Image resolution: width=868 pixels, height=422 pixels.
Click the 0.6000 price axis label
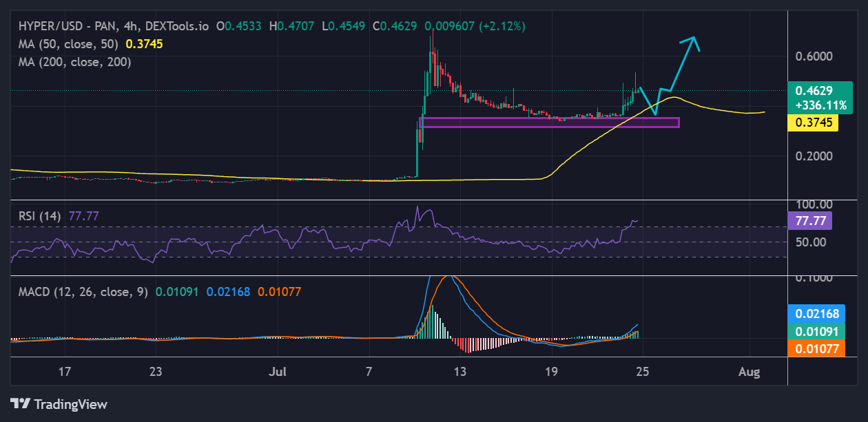[814, 56]
